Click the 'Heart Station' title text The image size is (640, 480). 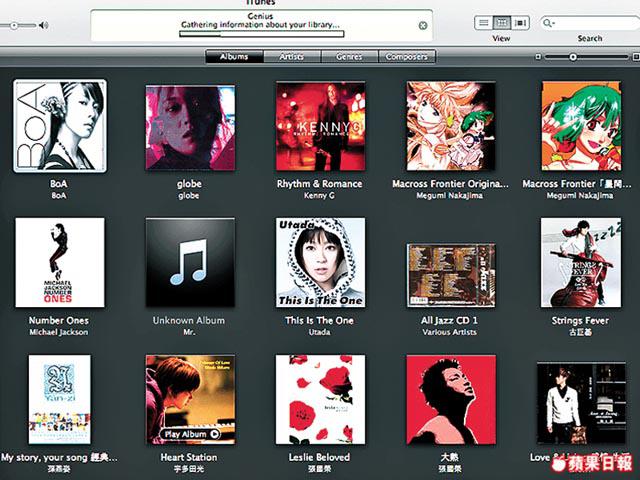pos(189,458)
